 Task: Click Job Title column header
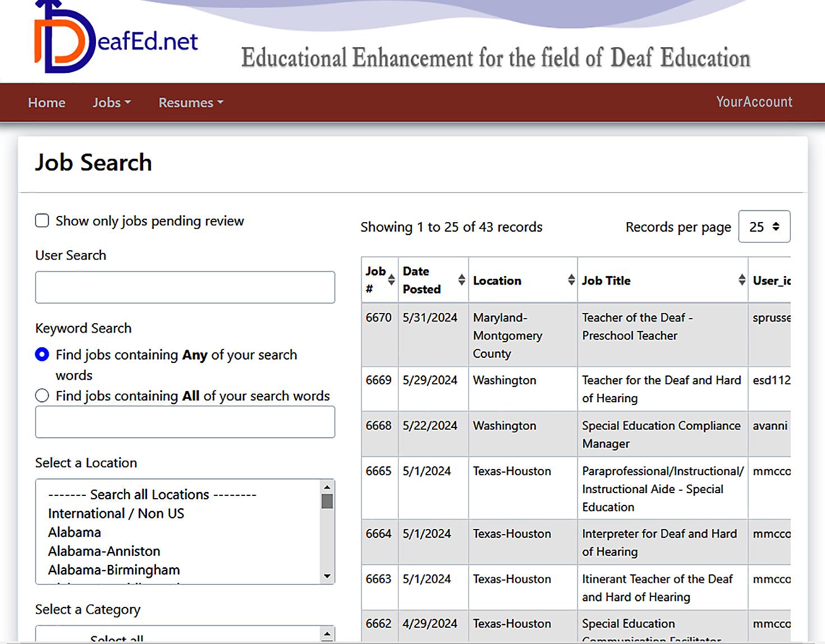pyautogui.click(x=663, y=280)
